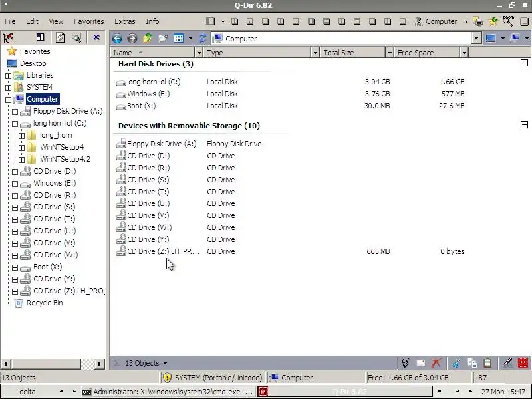Click the pencil edit icon

(x=507, y=362)
